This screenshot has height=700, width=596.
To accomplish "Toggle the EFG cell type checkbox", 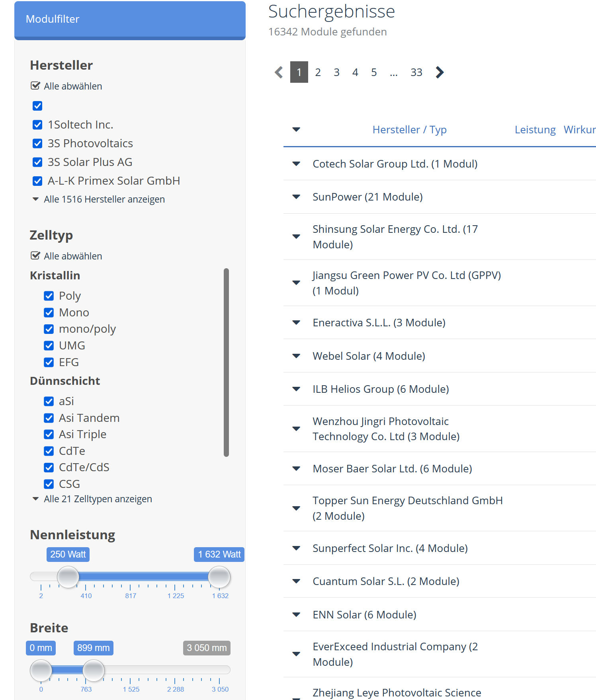I will coord(49,362).
